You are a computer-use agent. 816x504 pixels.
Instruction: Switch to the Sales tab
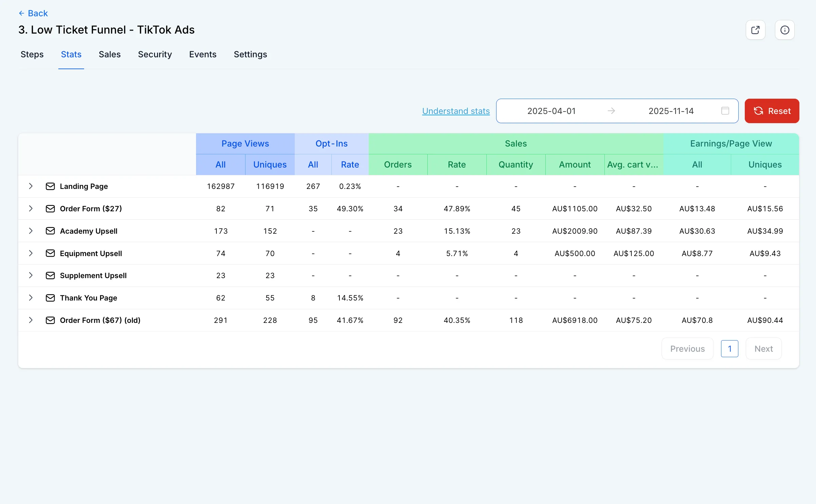tap(110, 54)
